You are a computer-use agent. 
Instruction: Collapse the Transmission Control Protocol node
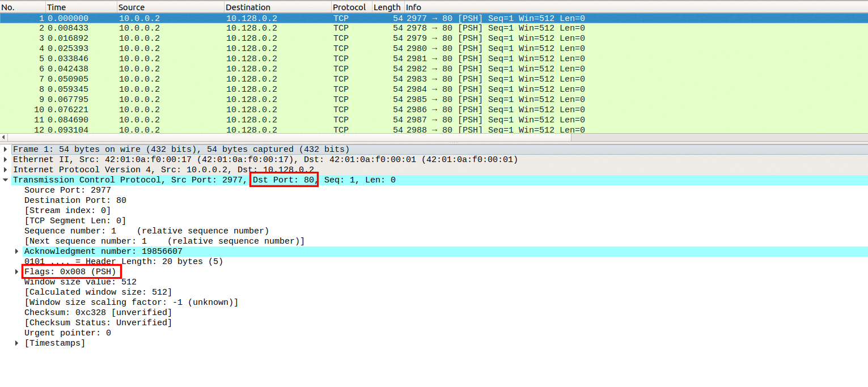(x=6, y=180)
